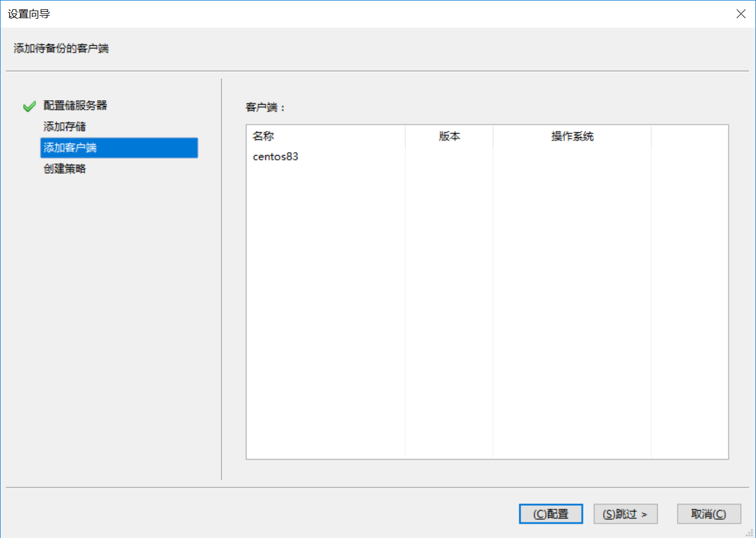Click the 操作系统 column header
Viewport: 756px width, 538px height.
pyautogui.click(x=572, y=136)
